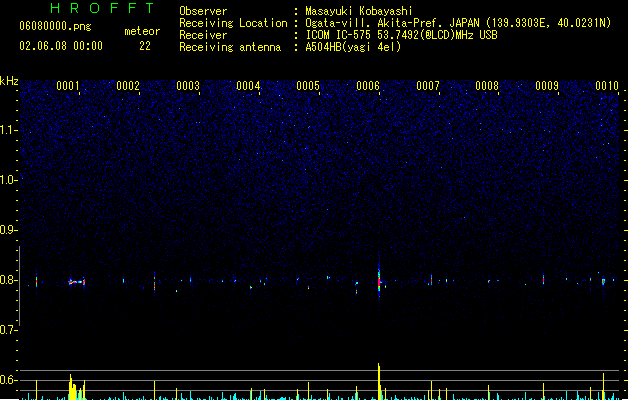Image resolution: width=629 pixels, height=400 pixels.
Task: Click time marker 0005
Action: [308, 86]
